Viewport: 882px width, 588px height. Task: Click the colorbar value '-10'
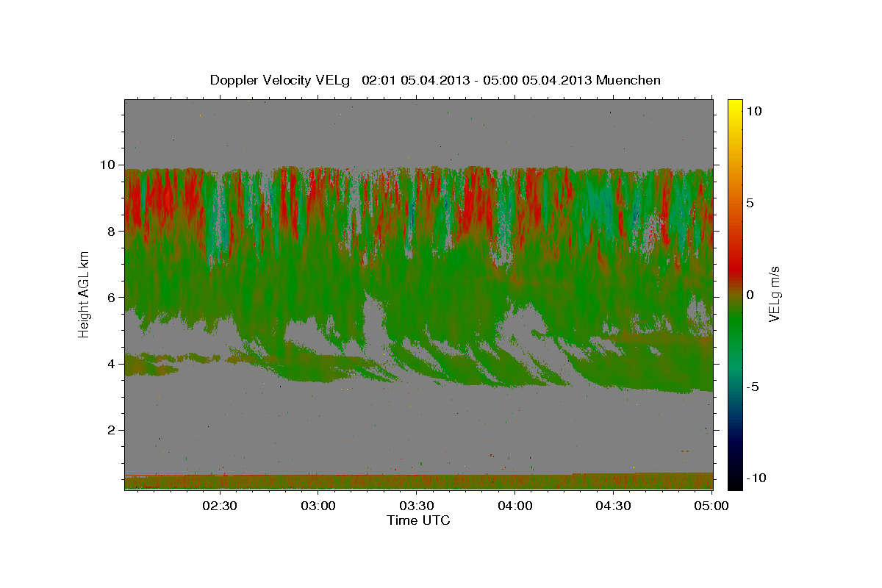coord(757,478)
